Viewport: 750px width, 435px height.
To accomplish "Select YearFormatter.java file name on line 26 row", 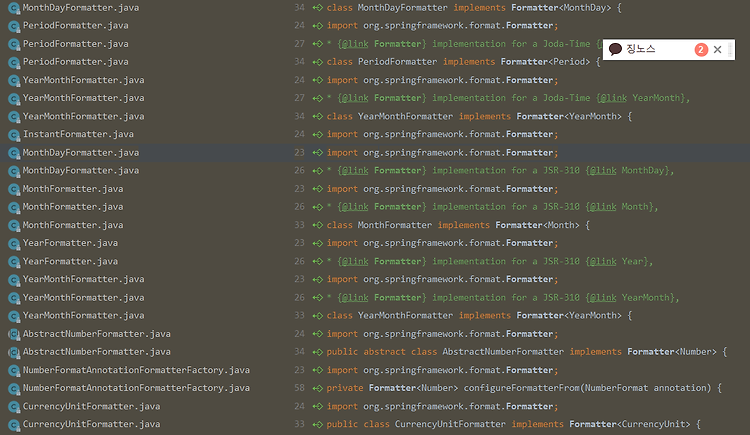I will tap(70, 261).
